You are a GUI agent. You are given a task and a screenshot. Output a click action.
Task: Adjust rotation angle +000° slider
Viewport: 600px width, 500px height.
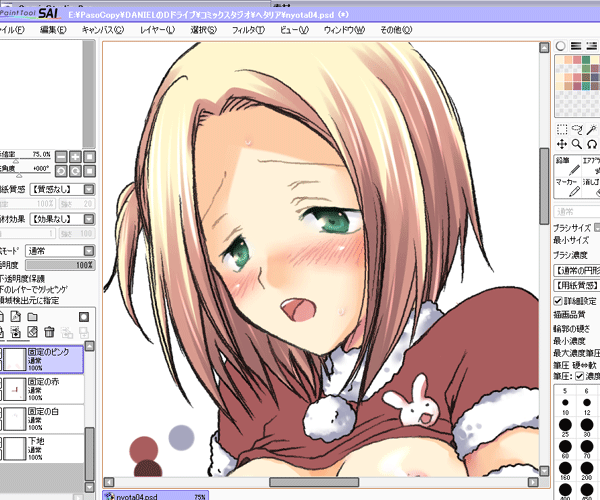point(25,172)
